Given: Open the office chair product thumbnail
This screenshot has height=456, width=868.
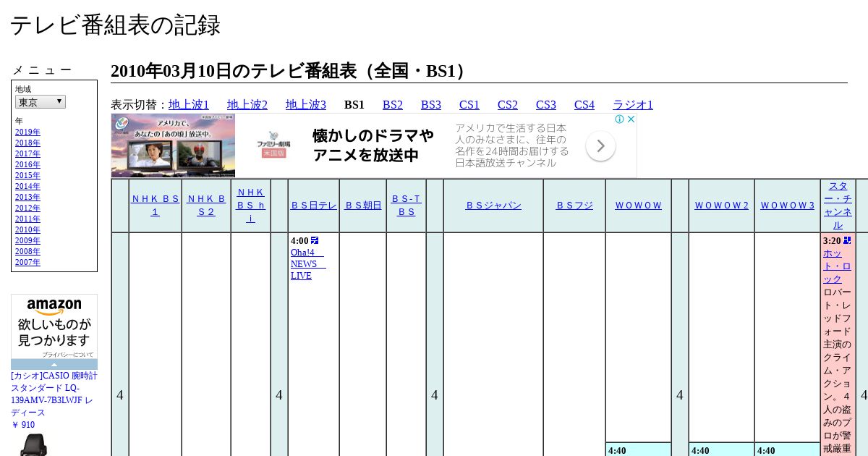Looking at the screenshot, I should coord(33,444).
